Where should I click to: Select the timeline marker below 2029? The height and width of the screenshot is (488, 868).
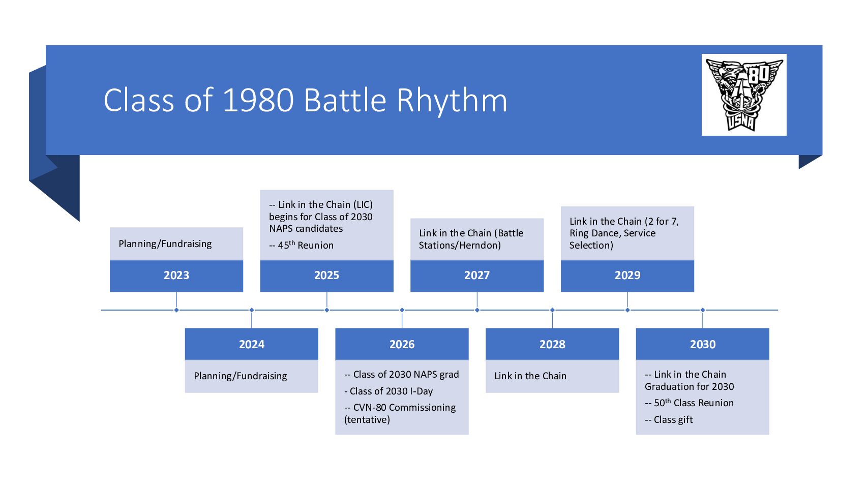click(627, 310)
